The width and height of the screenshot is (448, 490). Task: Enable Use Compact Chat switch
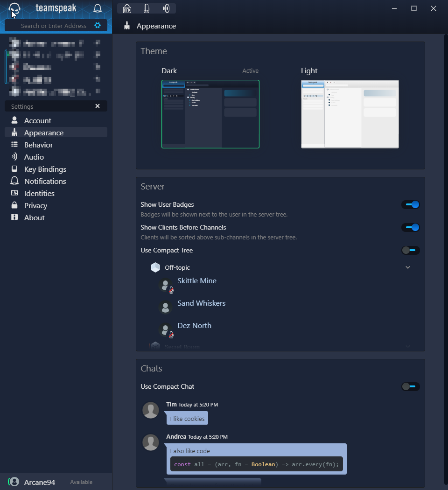[x=411, y=386]
